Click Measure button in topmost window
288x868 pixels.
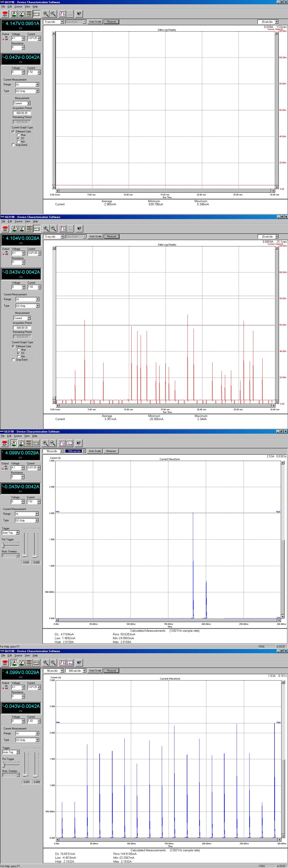(x=111, y=22)
